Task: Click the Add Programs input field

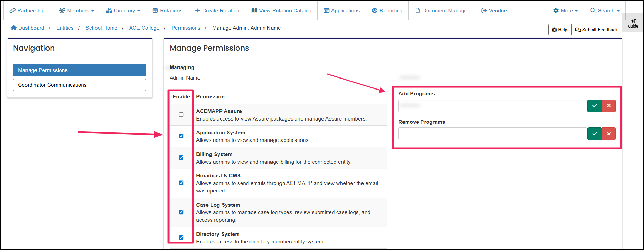Action: pos(493,106)
